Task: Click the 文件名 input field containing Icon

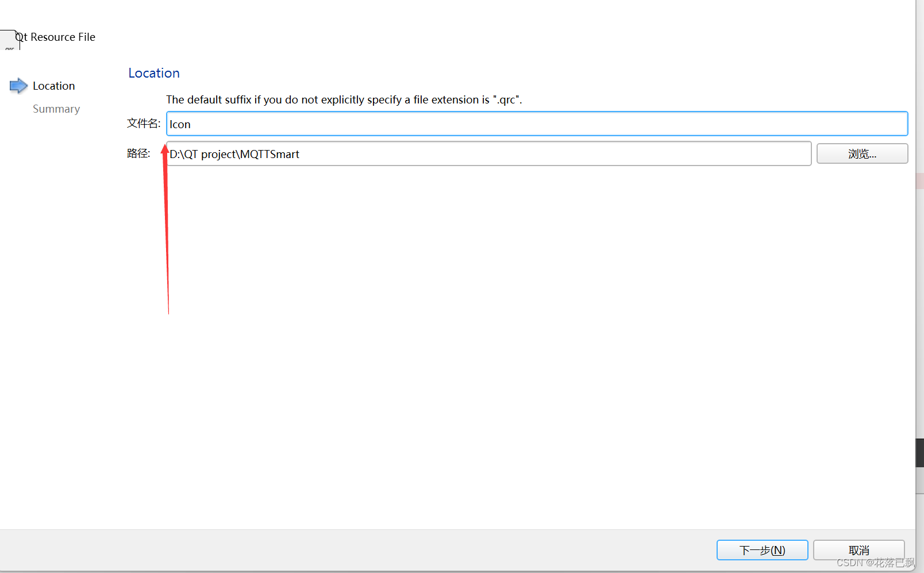Action: point(537,124)
